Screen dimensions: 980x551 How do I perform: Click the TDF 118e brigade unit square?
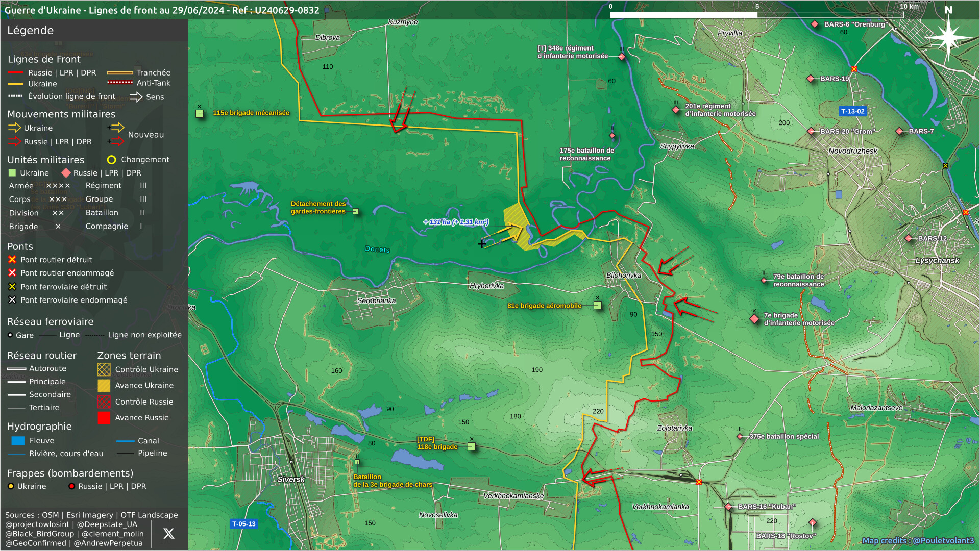472,446
